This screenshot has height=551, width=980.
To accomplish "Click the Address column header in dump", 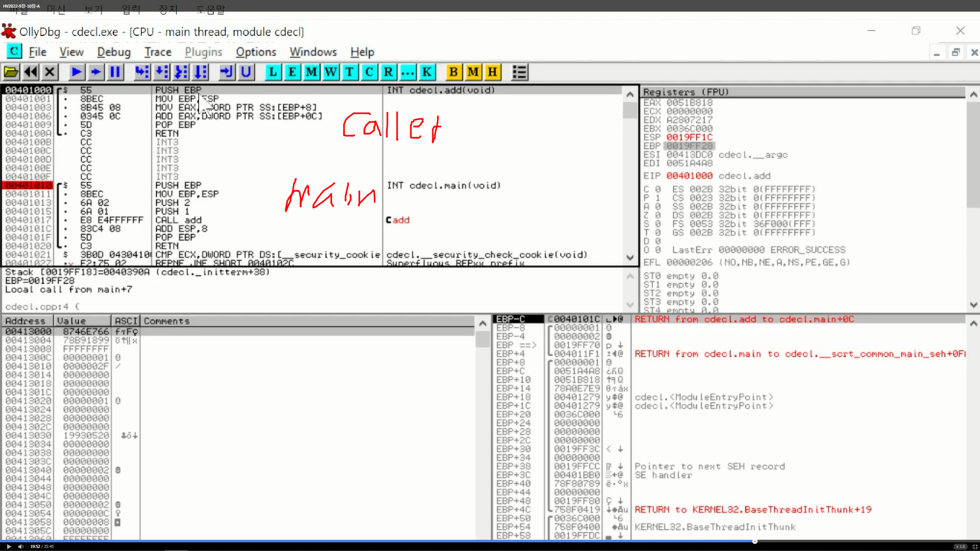I will pyautogui.click(x=28, y=321).
